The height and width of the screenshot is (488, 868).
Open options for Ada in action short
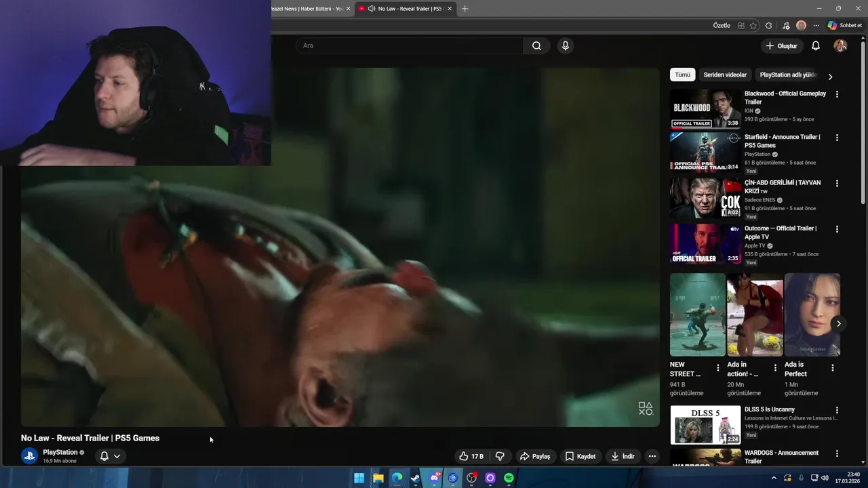coord(775,368)
